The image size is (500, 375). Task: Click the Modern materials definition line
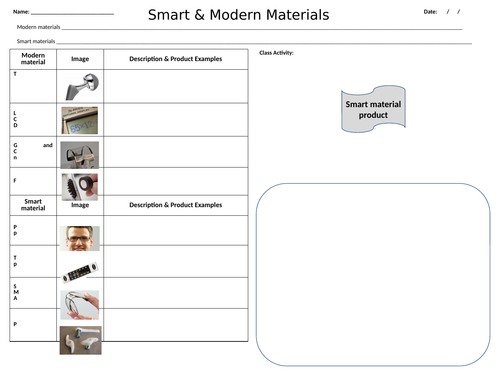(x=262, y=27)
